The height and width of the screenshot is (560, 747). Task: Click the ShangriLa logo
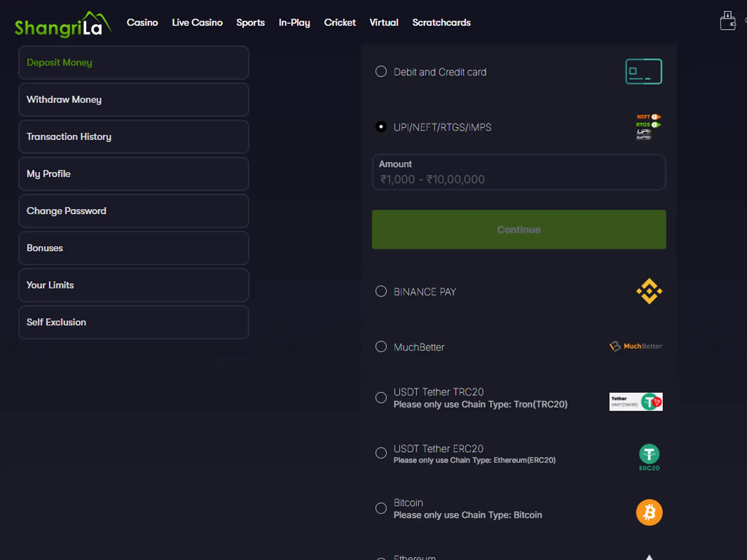coord(63,24)
